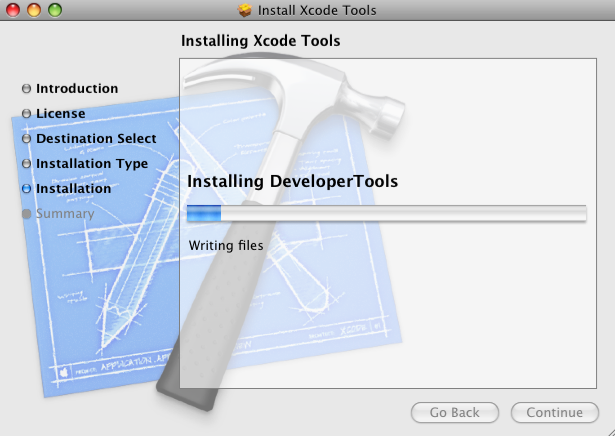
Task: Click the Installation step bullet
Action: click(27, 188)
